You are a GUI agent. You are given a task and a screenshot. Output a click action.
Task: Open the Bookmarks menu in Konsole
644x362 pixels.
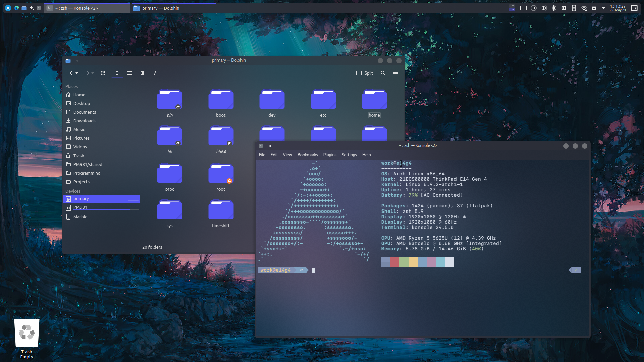(307, 155)
